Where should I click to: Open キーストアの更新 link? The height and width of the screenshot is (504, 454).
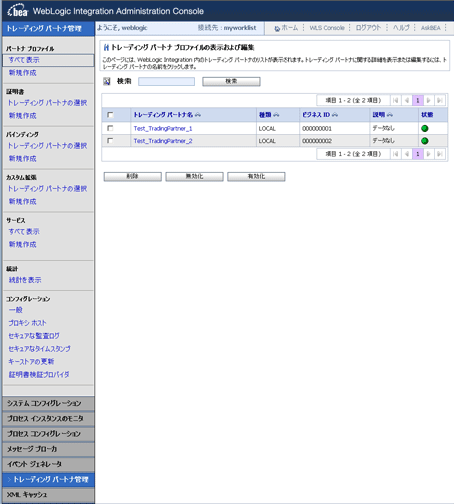31,361
